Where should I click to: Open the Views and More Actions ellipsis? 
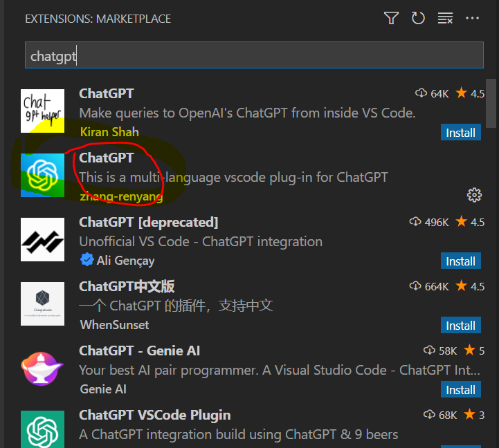pyautogui.click(x=472, y=18)
